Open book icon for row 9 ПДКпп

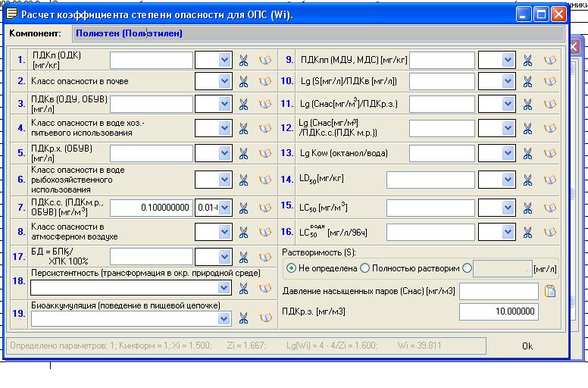(x=549, y=61)
